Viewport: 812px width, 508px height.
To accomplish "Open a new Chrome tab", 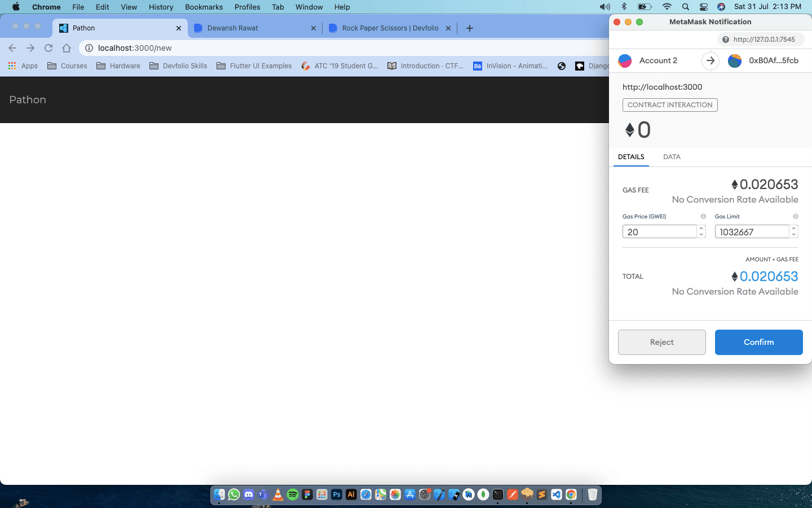I will [470, 28].
